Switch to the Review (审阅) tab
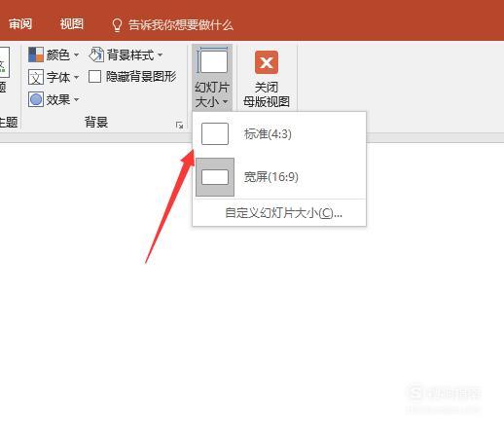The height and width of the screenshot is (438, 504). [x=20, y=24]
